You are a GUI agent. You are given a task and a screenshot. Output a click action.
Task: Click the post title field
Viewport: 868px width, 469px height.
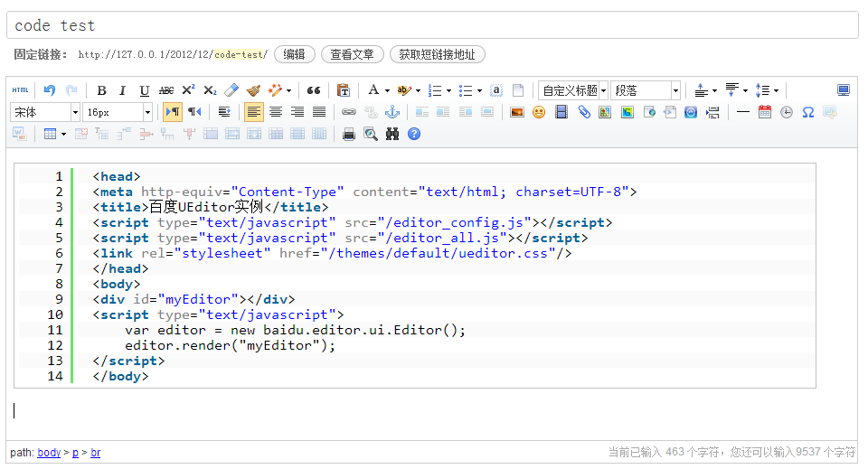click(x=432, y=25)
